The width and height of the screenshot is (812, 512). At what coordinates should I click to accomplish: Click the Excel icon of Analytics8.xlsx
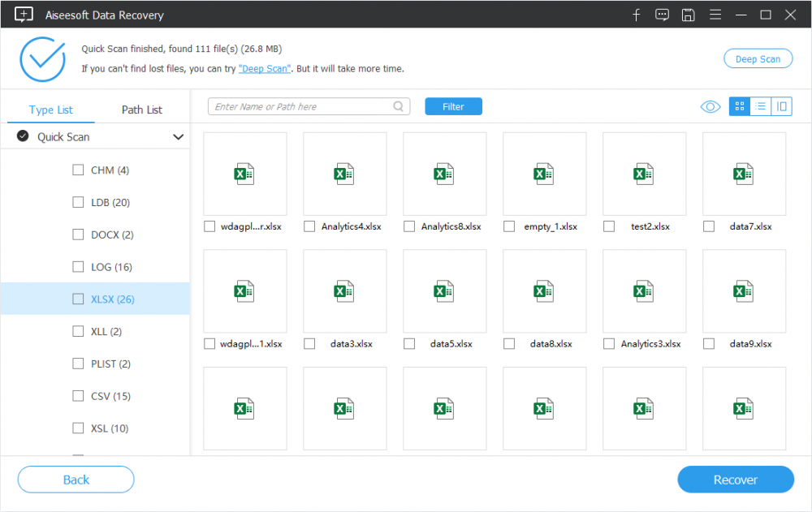tap(444, 174)
